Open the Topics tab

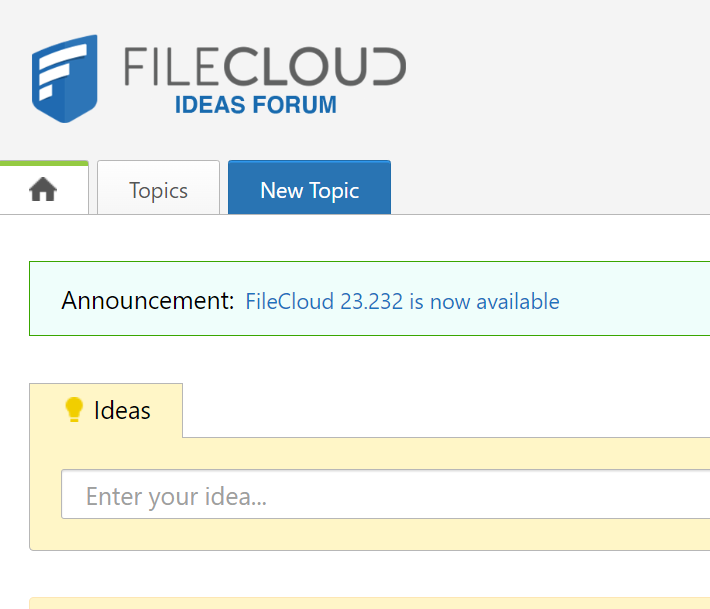click(x=158, y=187)
